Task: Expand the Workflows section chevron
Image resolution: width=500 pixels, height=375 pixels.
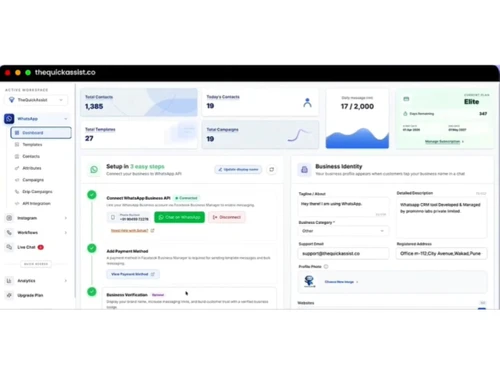Action: (66, 233)
